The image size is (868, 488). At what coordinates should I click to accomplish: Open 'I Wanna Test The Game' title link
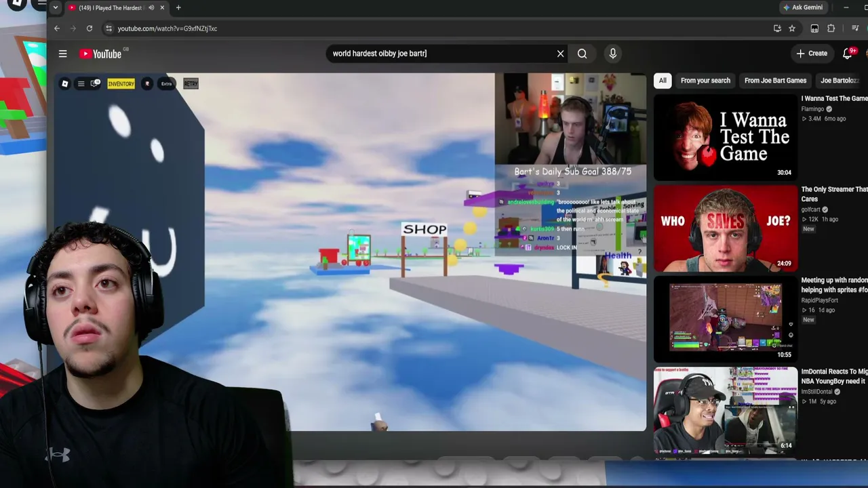click(x=835, y=99)
